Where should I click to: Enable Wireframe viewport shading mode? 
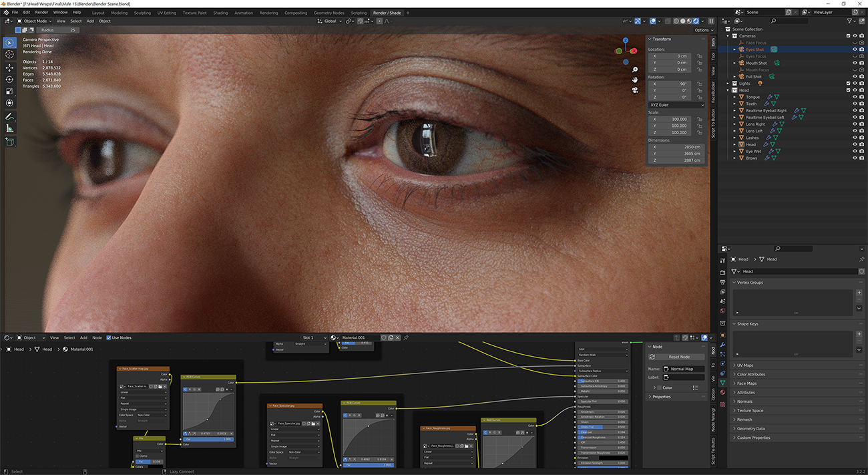pyautogui.click(x=676, y=21)
